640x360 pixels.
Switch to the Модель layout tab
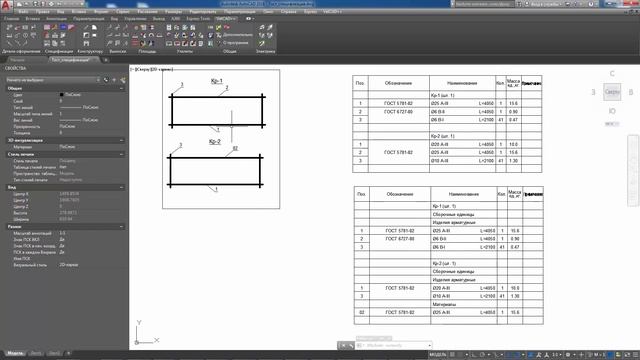click(x=16, y=353)
